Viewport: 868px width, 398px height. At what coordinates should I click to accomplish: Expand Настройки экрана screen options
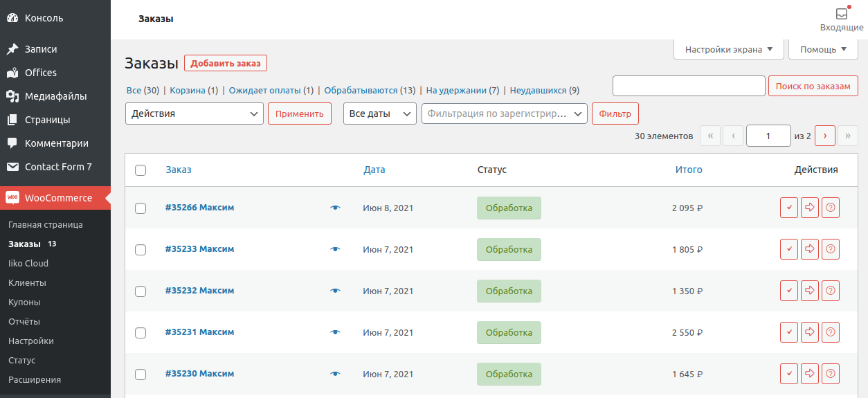point(729,50)
